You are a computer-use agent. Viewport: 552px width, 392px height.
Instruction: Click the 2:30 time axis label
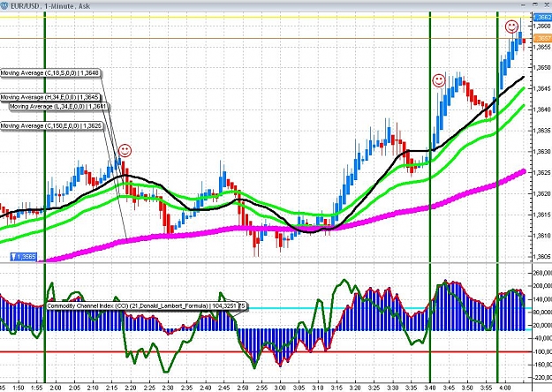(x=168, y=388)
